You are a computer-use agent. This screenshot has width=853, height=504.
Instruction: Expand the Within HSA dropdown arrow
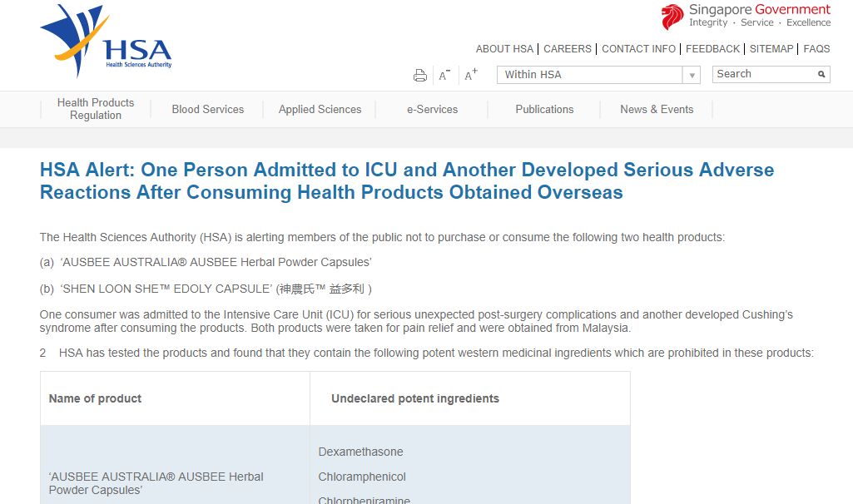(x=692, y=76)
